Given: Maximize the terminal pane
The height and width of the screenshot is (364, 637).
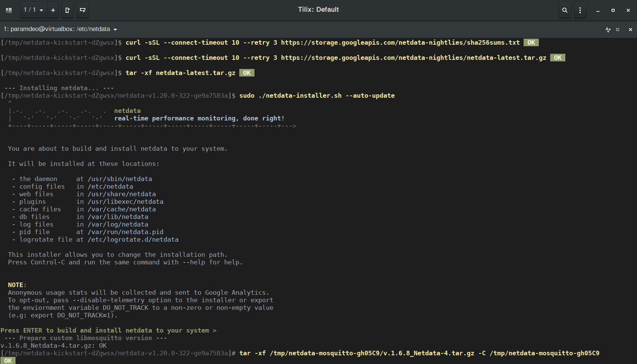Looking at the screenshot, I should (618, 29).
